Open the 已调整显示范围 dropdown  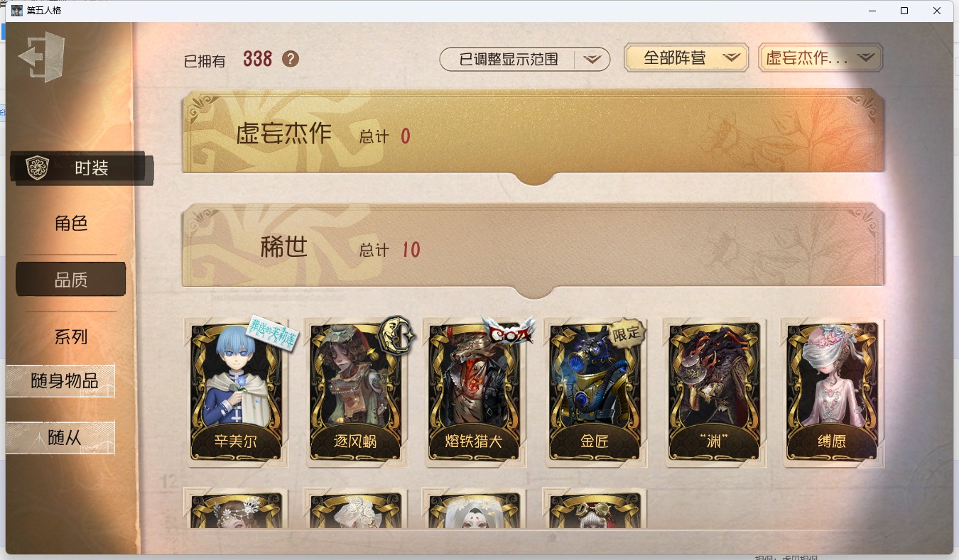(x=525, y=60)
